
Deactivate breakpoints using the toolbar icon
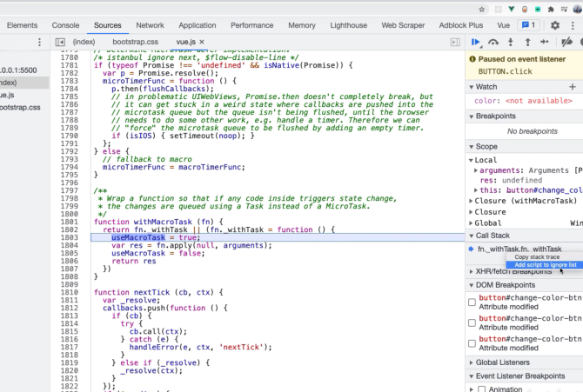[x=566, y=43]
